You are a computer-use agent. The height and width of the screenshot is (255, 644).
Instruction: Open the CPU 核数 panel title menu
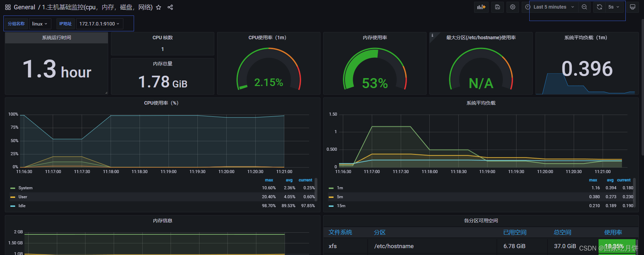tap(163, 38)
